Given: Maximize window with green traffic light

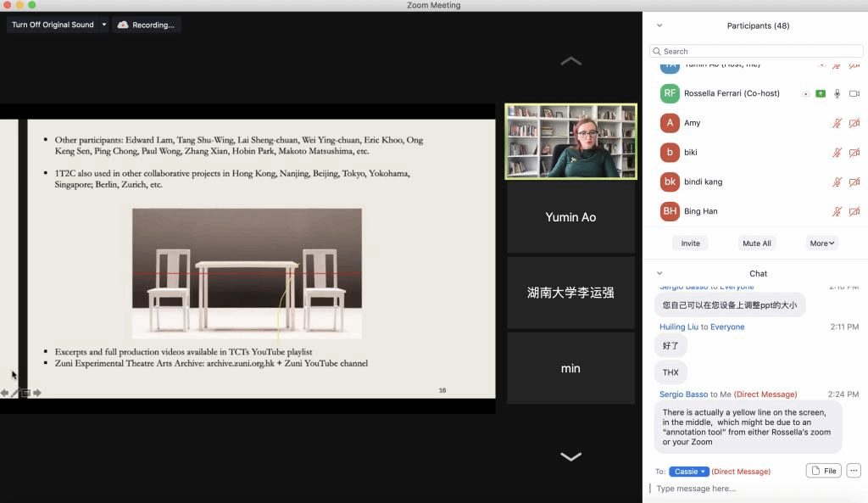Looking at the screenshot, I should tap(31, 5).
